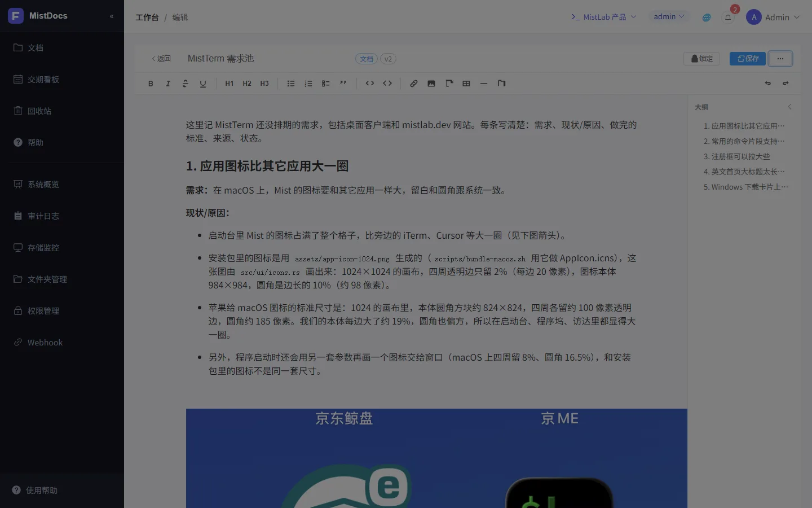
Task: Collapse the left sidebar with the double chevron
Action: point(112,16)
